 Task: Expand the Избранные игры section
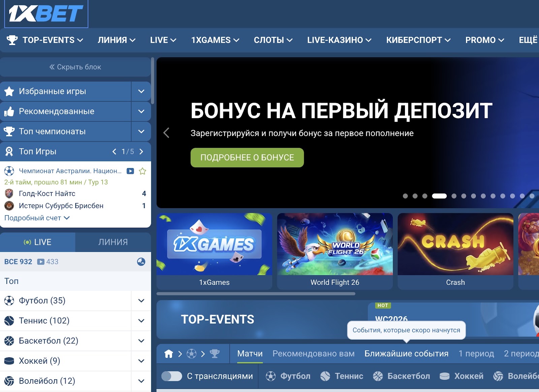click(141, 91)
